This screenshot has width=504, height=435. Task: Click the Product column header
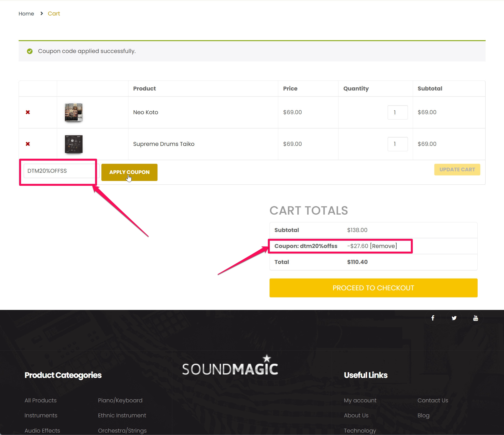144,89
